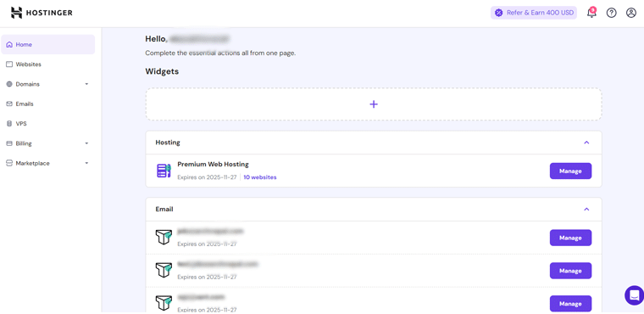Click the third email account's mailbox icon
The height and width of the screenshot is (314, 644).
[164, 303]
